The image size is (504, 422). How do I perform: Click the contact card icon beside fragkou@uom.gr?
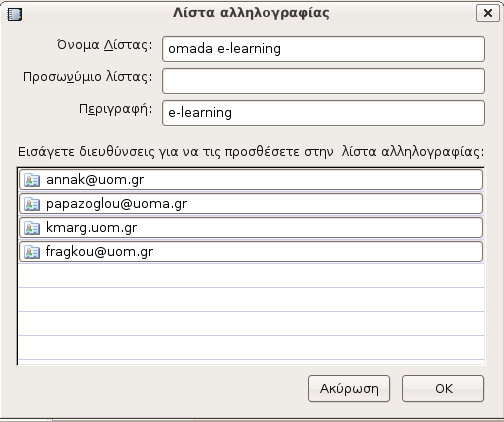32,252
